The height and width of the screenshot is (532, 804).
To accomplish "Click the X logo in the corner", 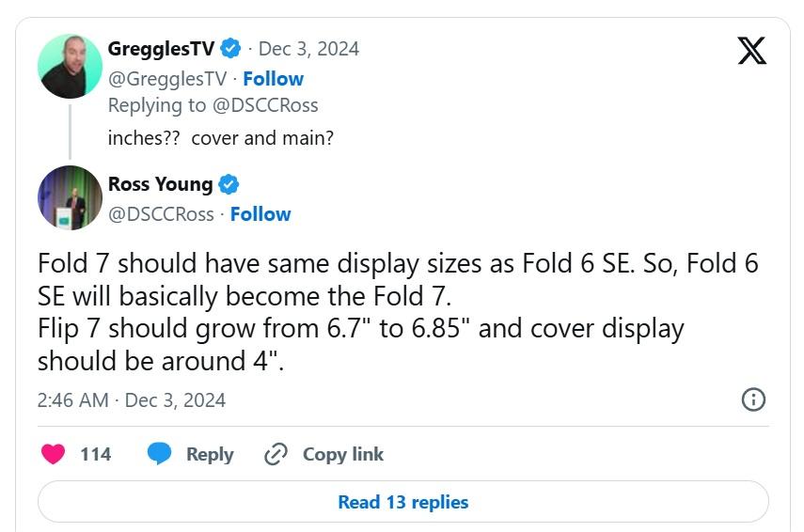I will click(751, 50).
